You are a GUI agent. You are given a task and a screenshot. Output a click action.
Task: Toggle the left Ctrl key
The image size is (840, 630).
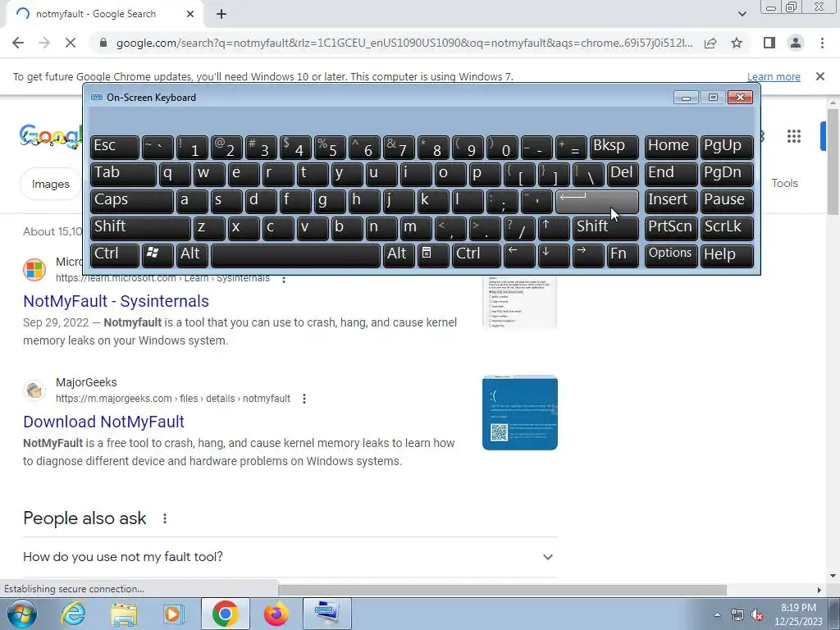(x=115, y=255)
